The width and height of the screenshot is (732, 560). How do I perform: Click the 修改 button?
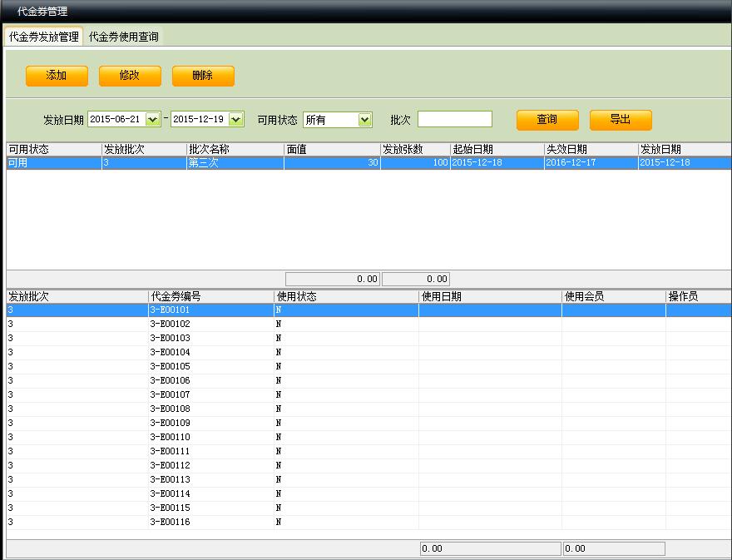coord(131,76)
